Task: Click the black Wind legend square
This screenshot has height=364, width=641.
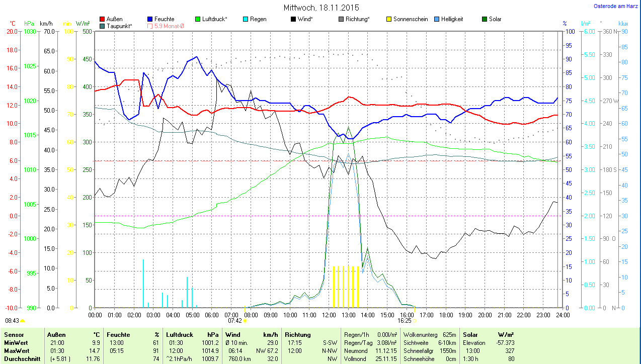Action: click(x=293, y=19)
